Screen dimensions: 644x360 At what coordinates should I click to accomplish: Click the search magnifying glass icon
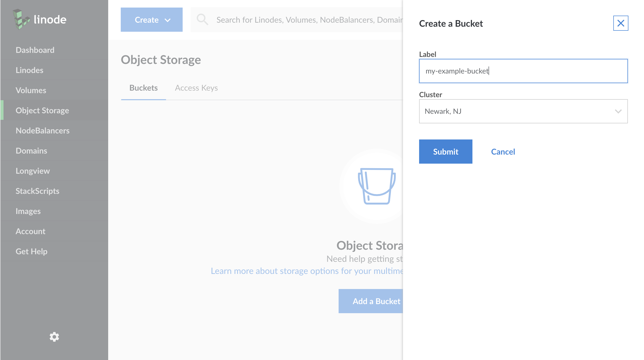click(x=203, y=20)
